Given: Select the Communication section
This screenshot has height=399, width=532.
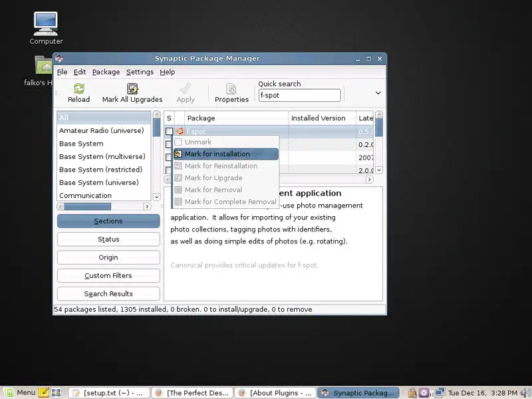Looking at the screenshot, I should click(x=104, y=196).
